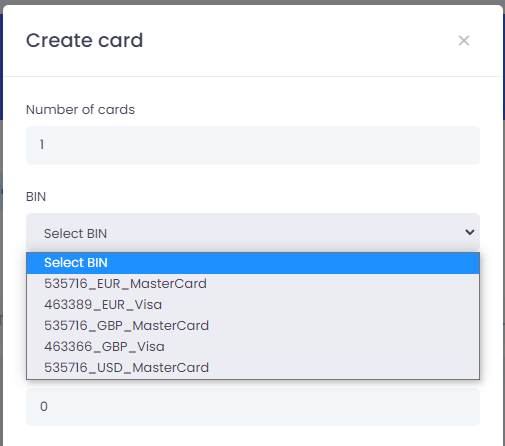This screenshot has width=505, height=446.
Task: Click the dimmed backdrop left of dialog
Action: pyautogui.click(x=1, y=233)
